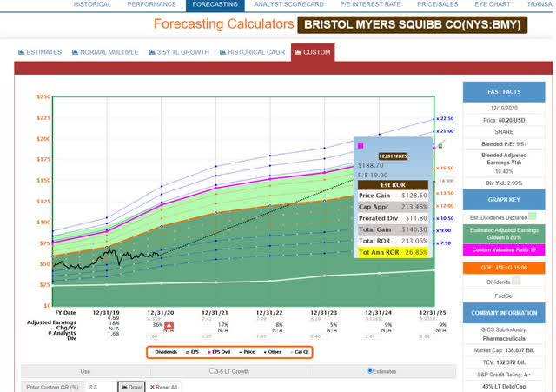Image resolution: width=556 pixels, height=392 pixels.
Task: Click the 12/31/22 adjusted earnings override field
Action: [262, 319]
